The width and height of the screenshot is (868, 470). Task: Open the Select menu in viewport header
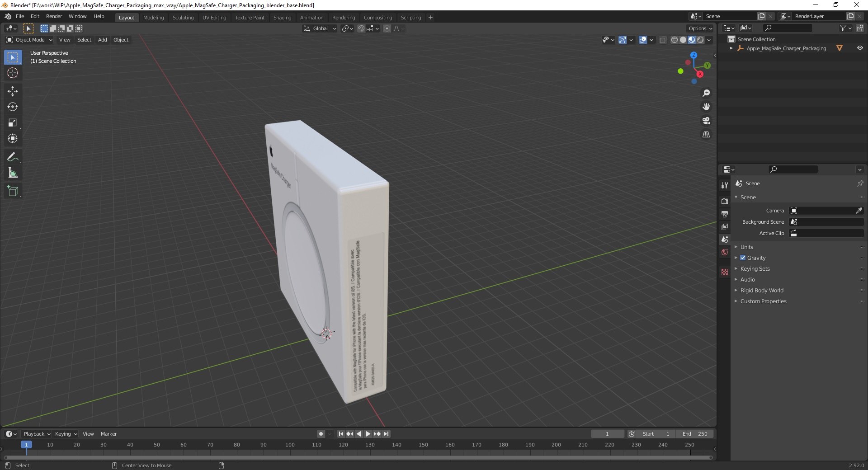(x=84, y=40)
